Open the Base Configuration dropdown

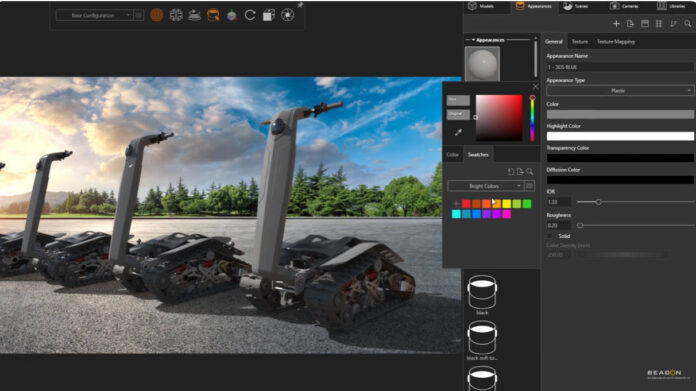pyautogui.click(x=95, y=15)
